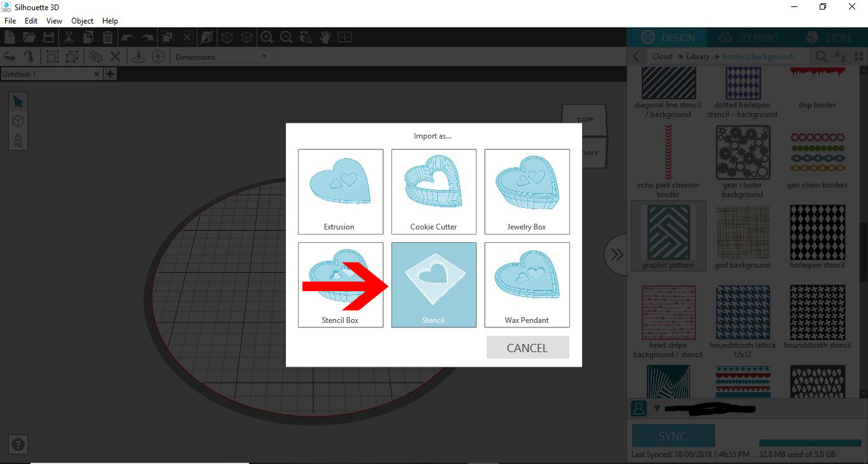This screenshot has height=464, width=868.
Task: Switch to the STORE tab
Action: click(x=829, y=38)
